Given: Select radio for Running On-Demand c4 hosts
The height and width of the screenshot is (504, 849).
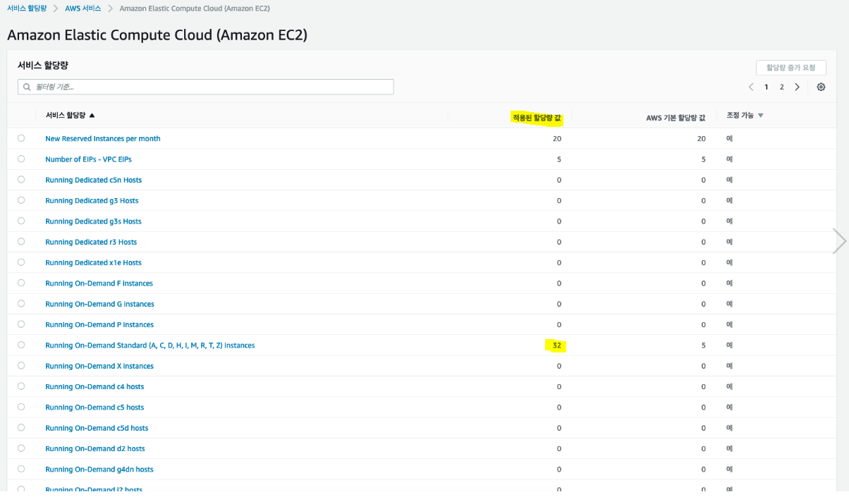Looking at the screenshot, I should (x=21, y=386).
